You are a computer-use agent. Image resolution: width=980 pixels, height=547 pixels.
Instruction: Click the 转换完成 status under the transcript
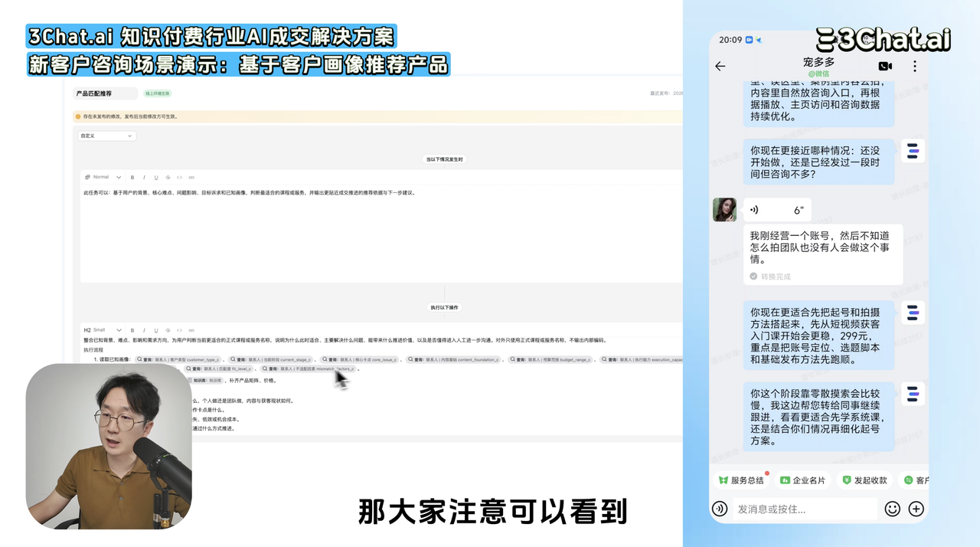click(x=770, y=277)
